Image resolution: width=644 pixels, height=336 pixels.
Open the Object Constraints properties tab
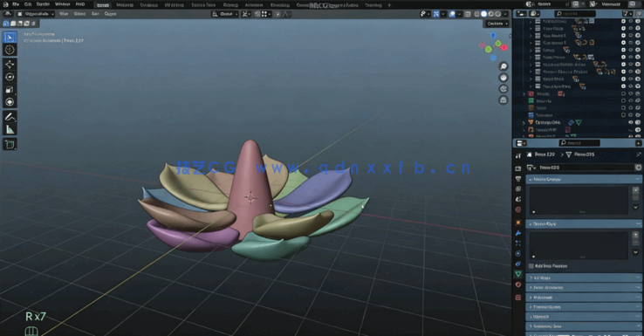tap(518, 264)
